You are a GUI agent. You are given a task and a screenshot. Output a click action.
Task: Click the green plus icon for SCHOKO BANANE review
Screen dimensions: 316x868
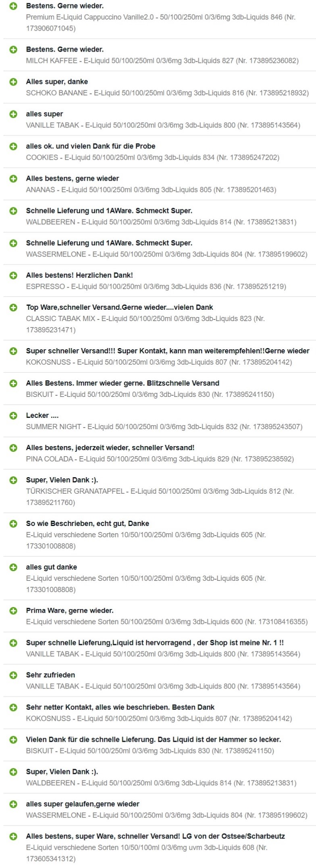pyautogui.click(x=13, y=82)
